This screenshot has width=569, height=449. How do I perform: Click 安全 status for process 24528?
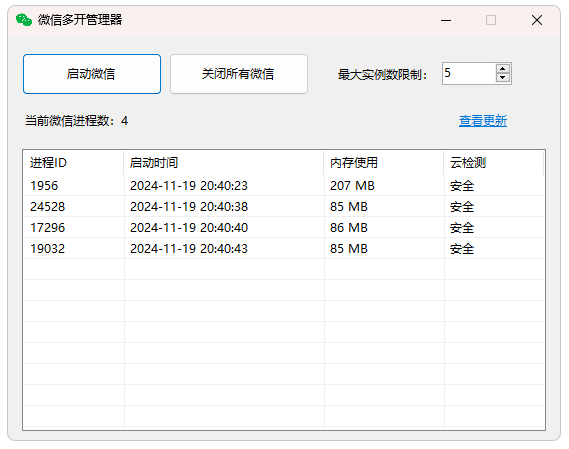[462, 207]
